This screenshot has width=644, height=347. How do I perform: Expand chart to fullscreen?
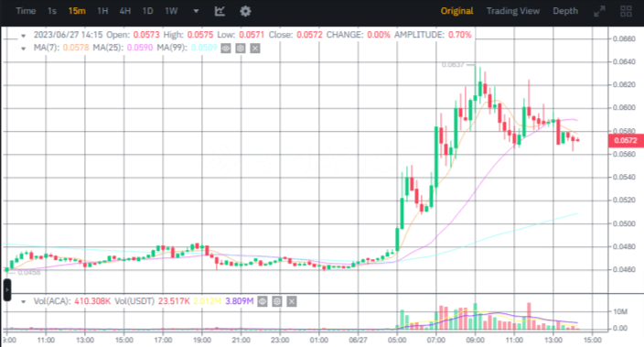coord(600,11)
